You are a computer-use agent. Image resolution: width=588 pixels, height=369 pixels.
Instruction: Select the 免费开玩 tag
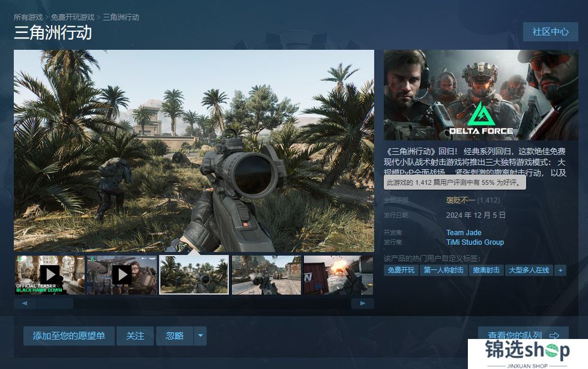(401, 270)
